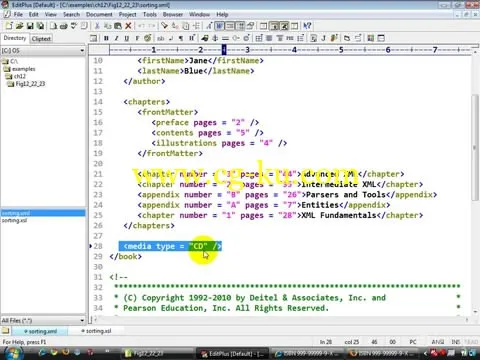Open the Edit menu
The width and height of the screenshot is (480, 360).
coord(33,15)
